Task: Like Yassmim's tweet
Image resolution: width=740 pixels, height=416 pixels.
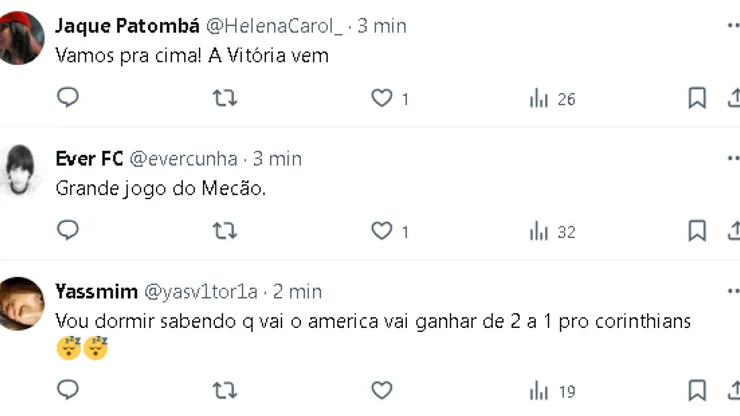Action: [381, 390]
